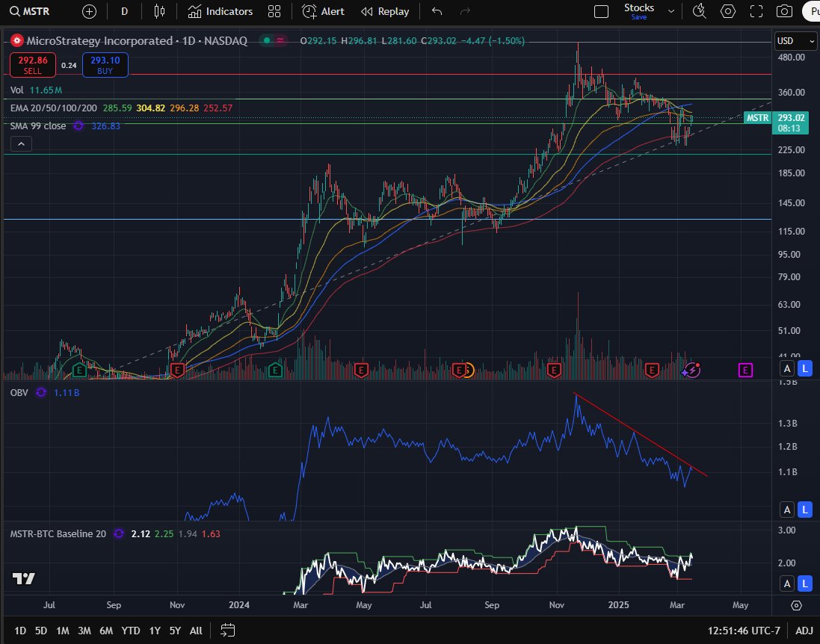Click the Save link under Stocks

pyautogui.click(x=638, y=17)
